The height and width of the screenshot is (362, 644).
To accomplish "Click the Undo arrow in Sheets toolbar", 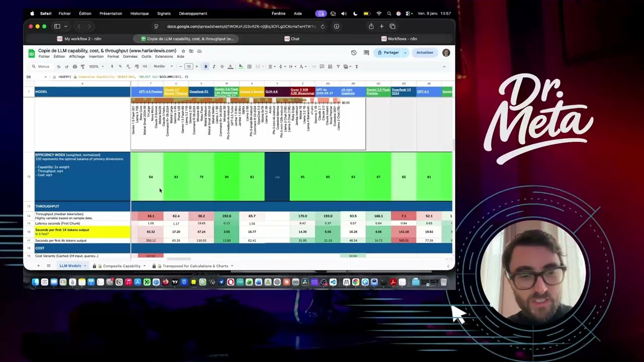I will tap(59, 66).
